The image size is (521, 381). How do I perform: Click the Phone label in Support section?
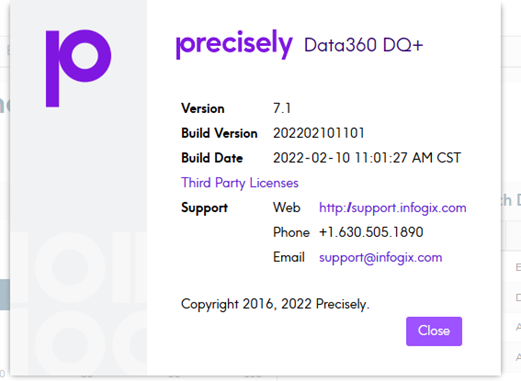[x=291, y=232]
